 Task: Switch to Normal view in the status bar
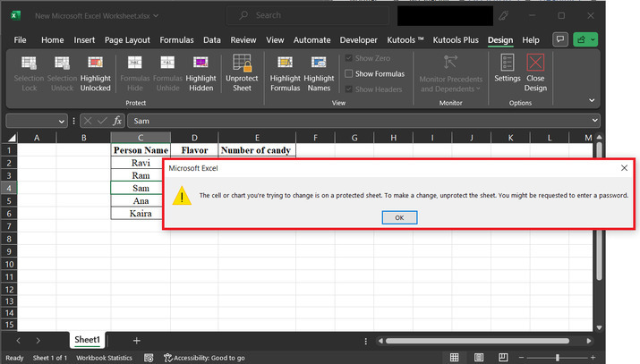pyautogui.click(x=454, y=358)
